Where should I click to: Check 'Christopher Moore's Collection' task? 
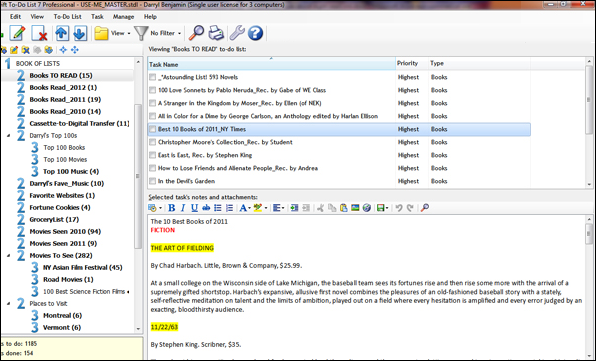(x=152, y=142)
